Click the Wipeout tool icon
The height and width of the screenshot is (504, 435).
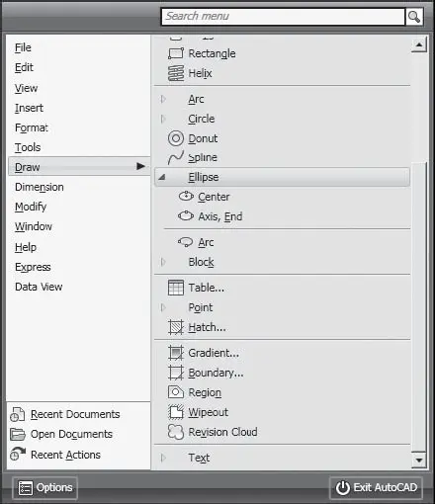tap(176, 412)
